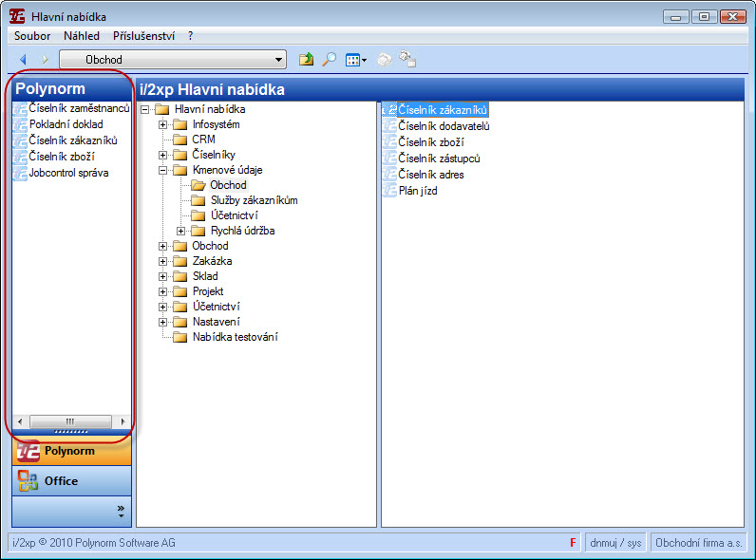Expand the Rychlá údržba tree node
This screenshot has width=756, height=560.
point(180,232)
